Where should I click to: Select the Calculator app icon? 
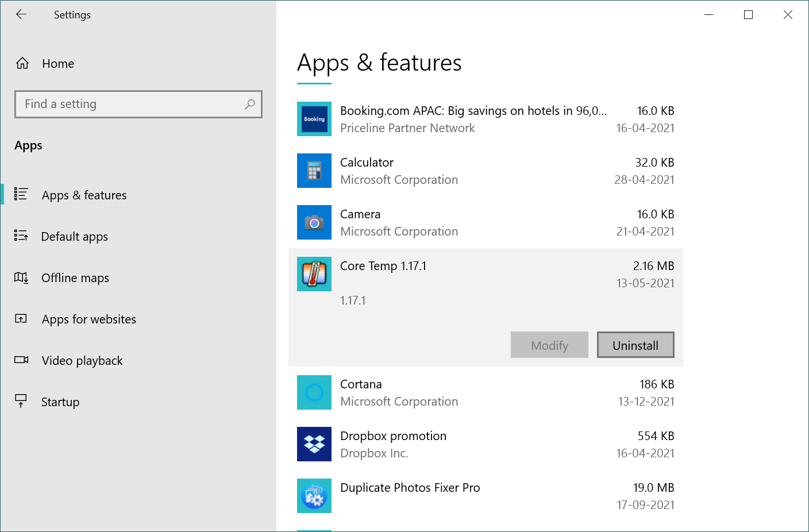click(314, 171)
